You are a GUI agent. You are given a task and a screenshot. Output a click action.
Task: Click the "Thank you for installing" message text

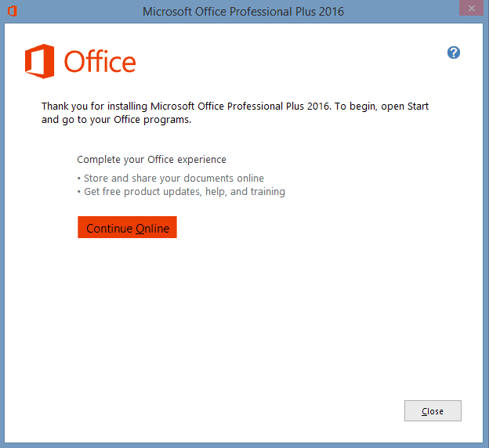(x=235, y=113)
